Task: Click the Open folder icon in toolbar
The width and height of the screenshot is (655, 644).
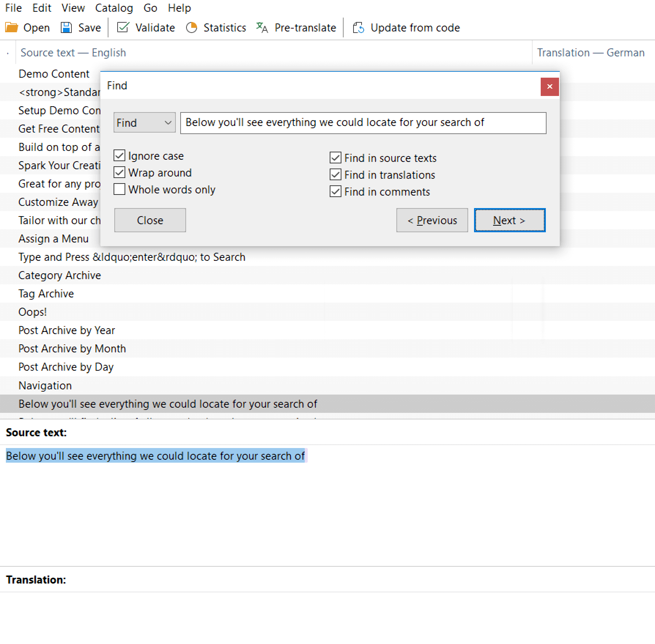Action: (x=12, y=27)
